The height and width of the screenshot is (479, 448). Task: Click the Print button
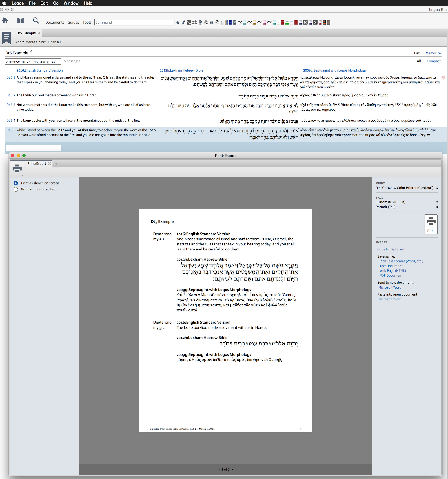[x=431, y=224]
